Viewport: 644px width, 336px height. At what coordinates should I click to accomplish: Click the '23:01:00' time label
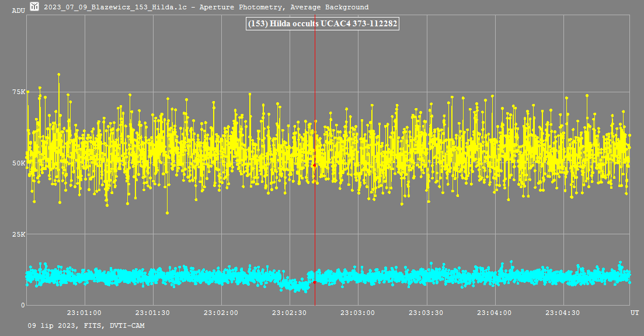[84, 313]
